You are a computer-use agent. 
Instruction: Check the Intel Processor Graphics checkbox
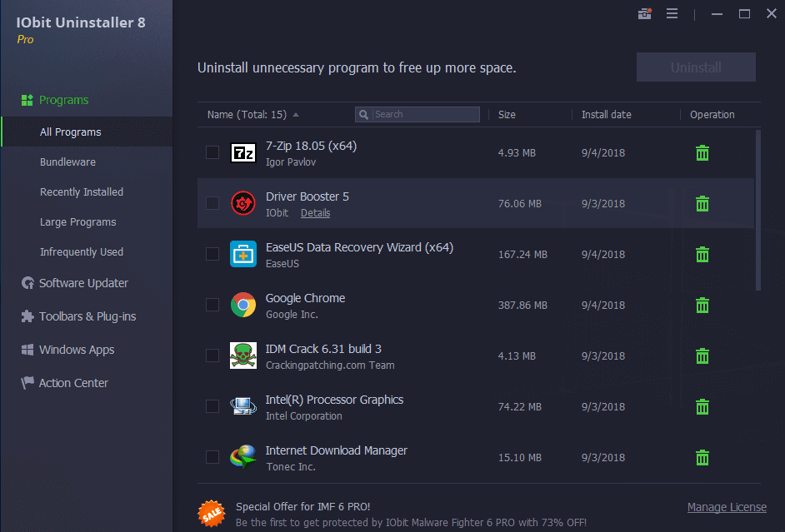click(212, 406)
